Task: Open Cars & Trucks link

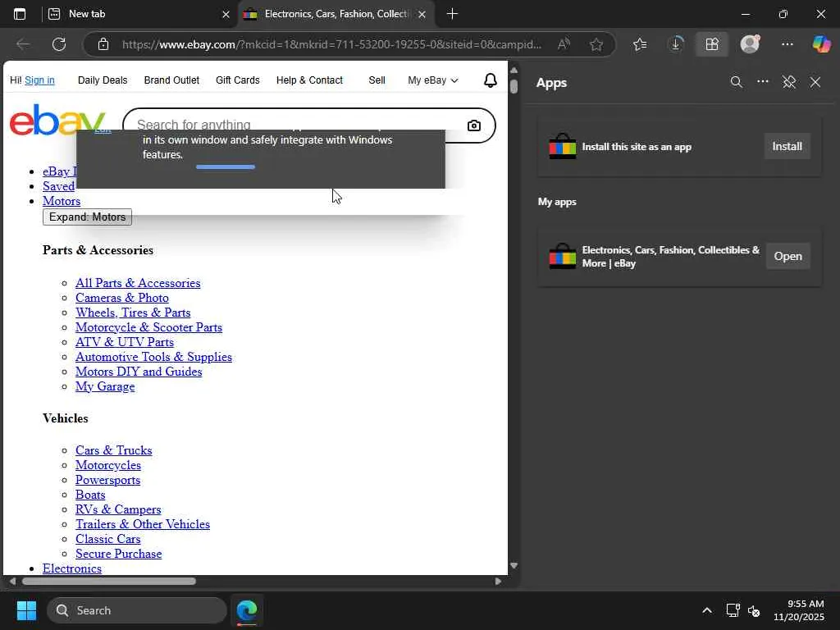Action: click(113, 450)
